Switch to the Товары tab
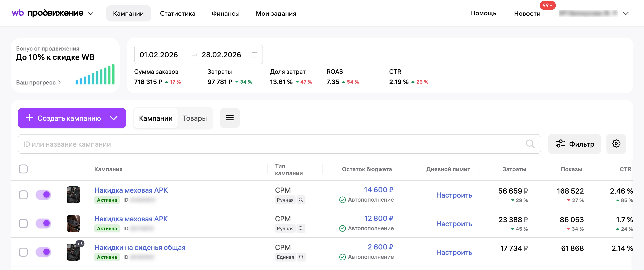Image resolution: width=644 pixels, height=270 pixels. tap(195, 118)
